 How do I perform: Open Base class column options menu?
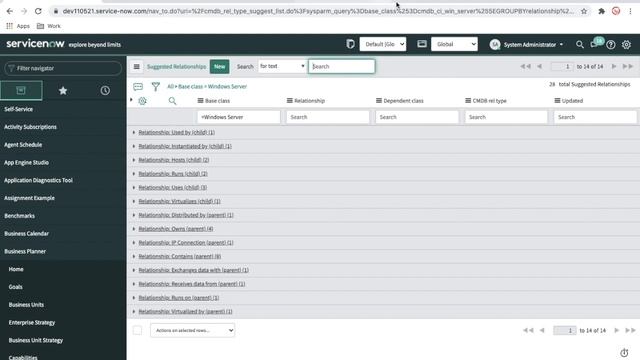click(x=200, y=101)
